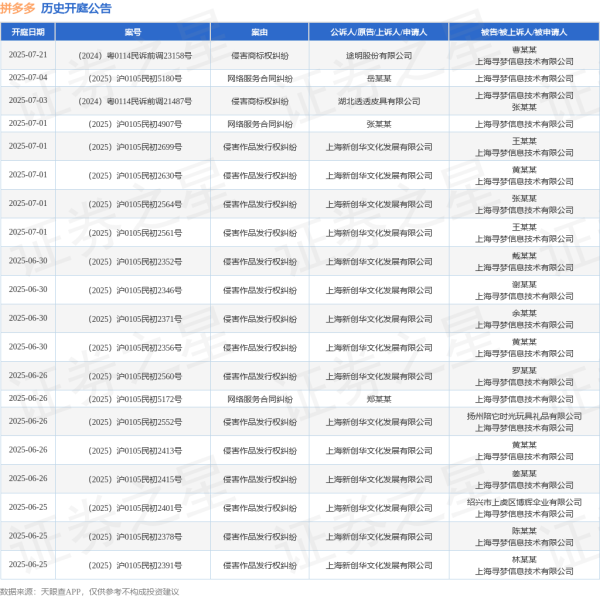Click case number (2025)沪0105民初2401号
The height and width of the screenshot is (597, 600).
(135, 508)
